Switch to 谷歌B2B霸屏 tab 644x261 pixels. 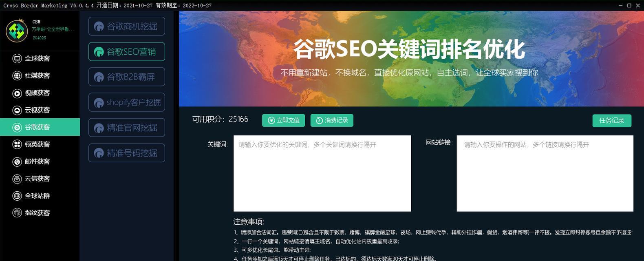click(x=127, y=77)
